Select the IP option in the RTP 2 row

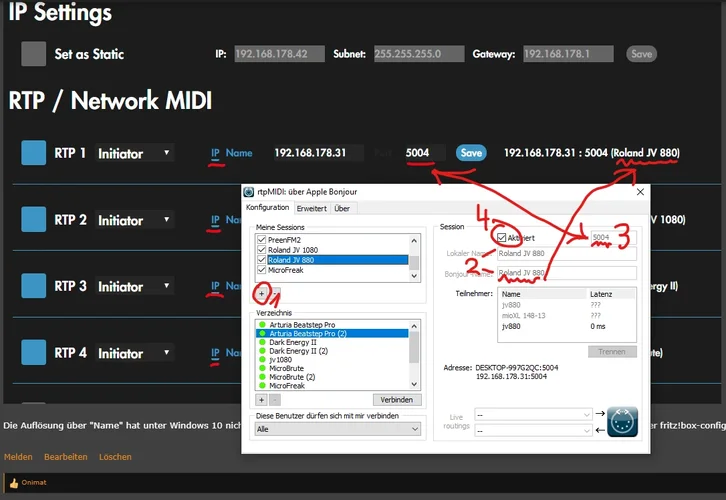coord(215,219)
